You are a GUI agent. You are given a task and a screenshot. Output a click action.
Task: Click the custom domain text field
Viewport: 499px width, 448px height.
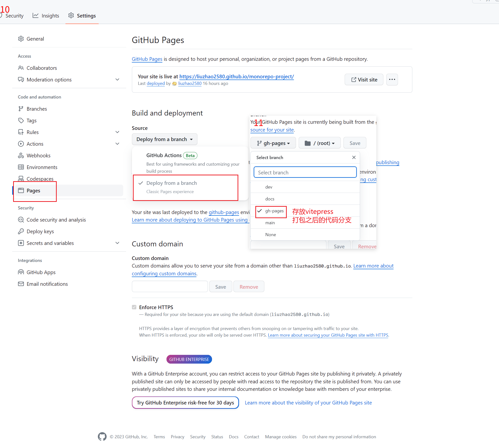[170, 287]
